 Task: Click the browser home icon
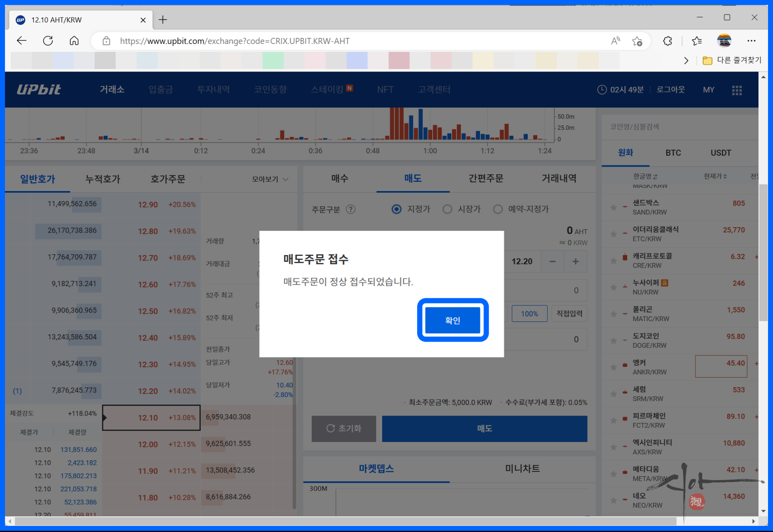pos(74,41)
